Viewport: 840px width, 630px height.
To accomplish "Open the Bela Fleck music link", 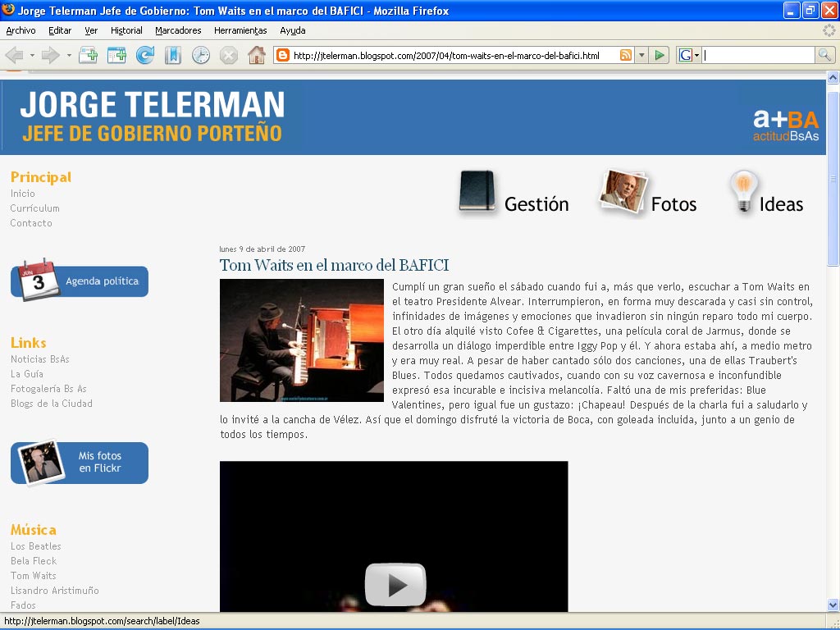I will coord(34,561).
